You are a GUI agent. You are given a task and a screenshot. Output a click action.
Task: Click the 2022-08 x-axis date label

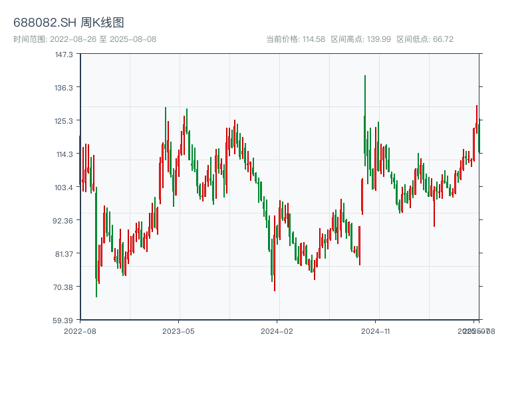pyautogui.click(x=80, y=331)
